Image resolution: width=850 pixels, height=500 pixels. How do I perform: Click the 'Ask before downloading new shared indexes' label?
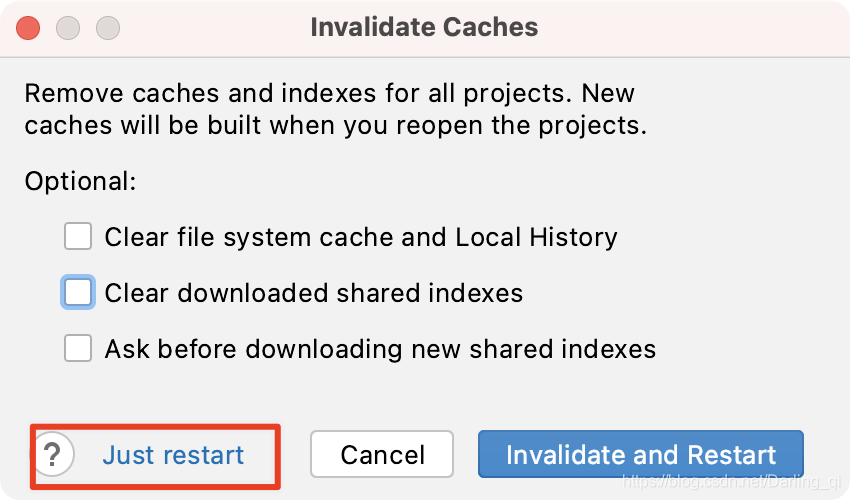pos(380,348)
